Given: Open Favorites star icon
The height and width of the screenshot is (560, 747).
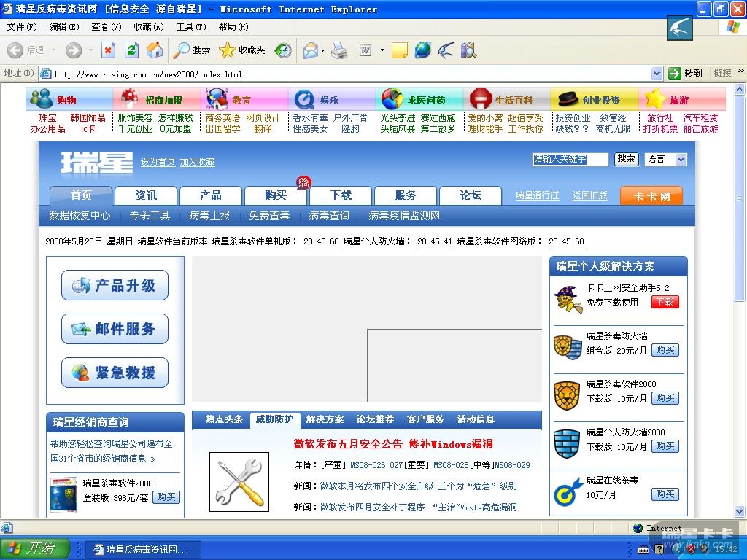Looking at the screenshot, I should point(228,50).
